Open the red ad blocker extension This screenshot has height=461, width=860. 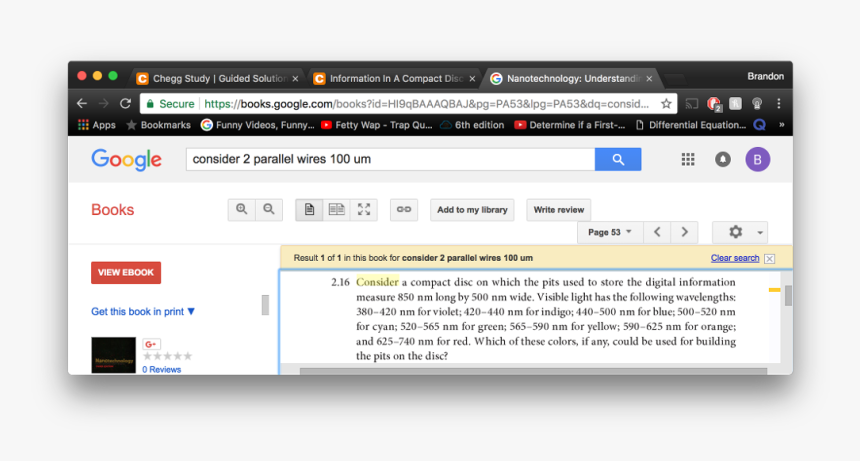[714, 104]
